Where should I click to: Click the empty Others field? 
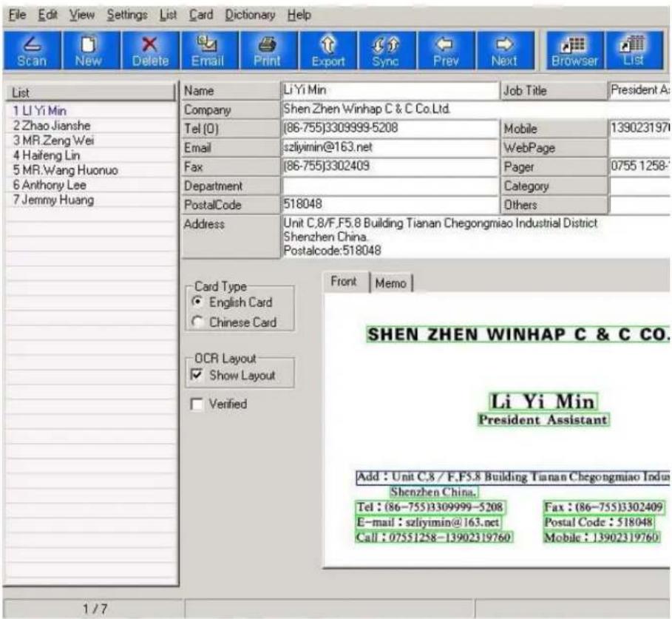tap(639, 204)
